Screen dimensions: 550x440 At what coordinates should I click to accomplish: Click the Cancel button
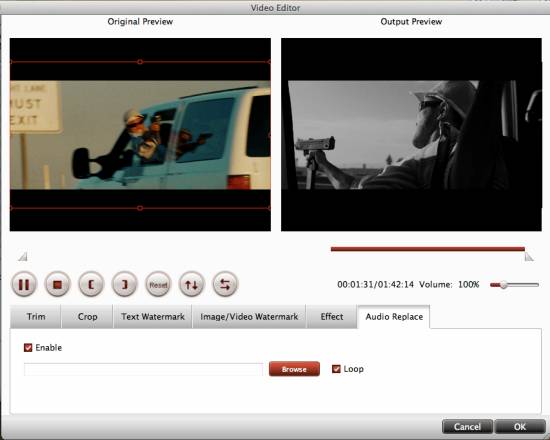[467, 426]
